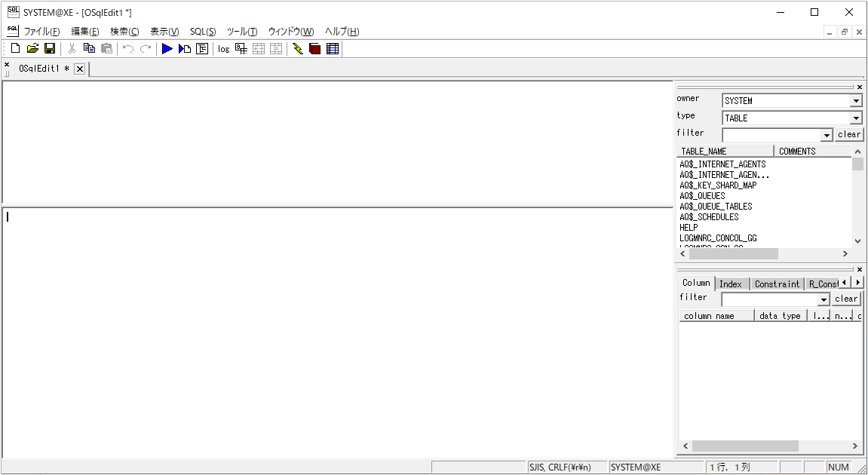Select table AQ$_SCHEDULES
Screen dimensions: 868x475
click(x=709, y=217)
